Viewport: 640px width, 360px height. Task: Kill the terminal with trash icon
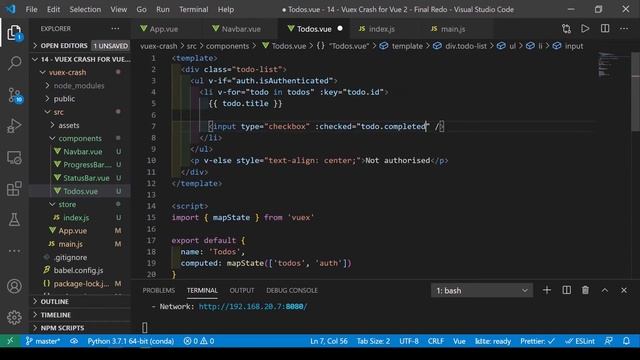[585, 290]
